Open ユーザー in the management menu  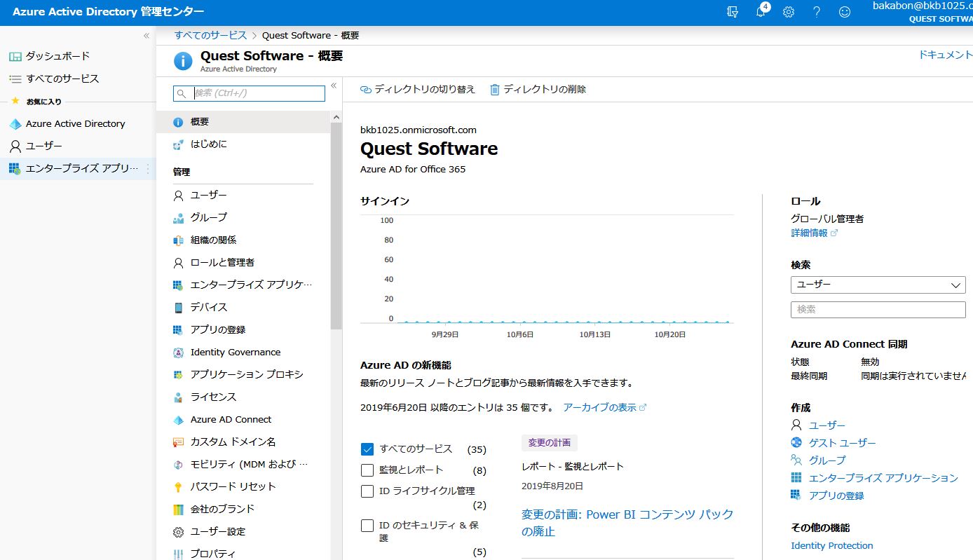click(243, 196)
